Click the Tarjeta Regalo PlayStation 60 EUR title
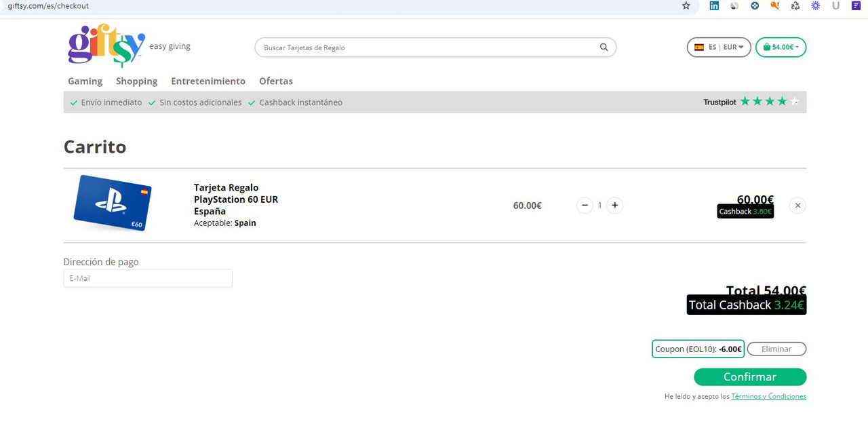 [236, 199]
